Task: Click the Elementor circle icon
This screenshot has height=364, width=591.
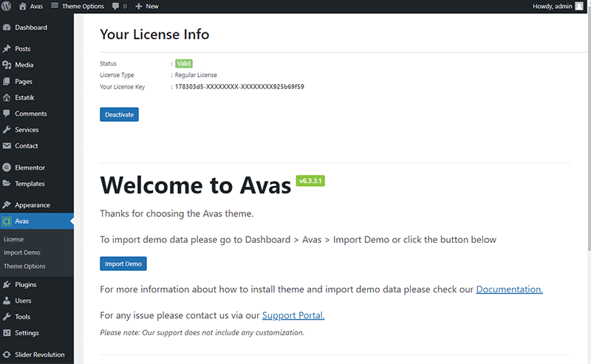Action: pyautogui.click(x=7, y=168)
